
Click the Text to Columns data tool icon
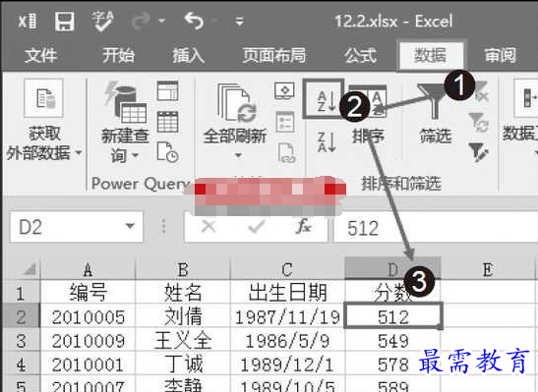526,97
